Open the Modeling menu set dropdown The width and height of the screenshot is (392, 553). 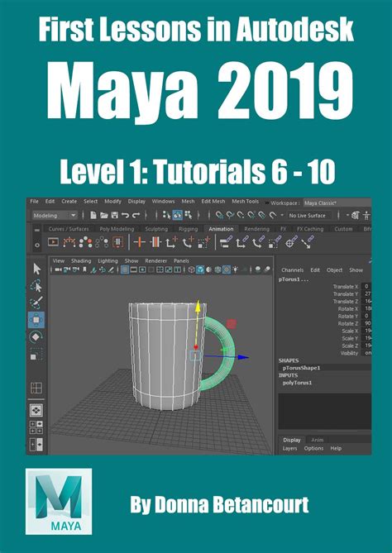point(55,215)
